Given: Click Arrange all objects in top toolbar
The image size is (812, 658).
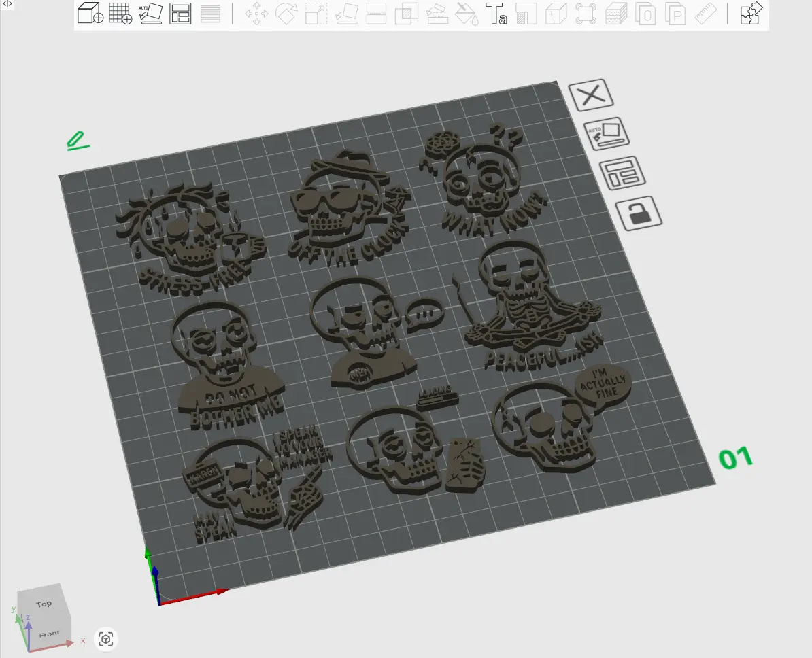Looking at the screenshot, I should 181,14.
